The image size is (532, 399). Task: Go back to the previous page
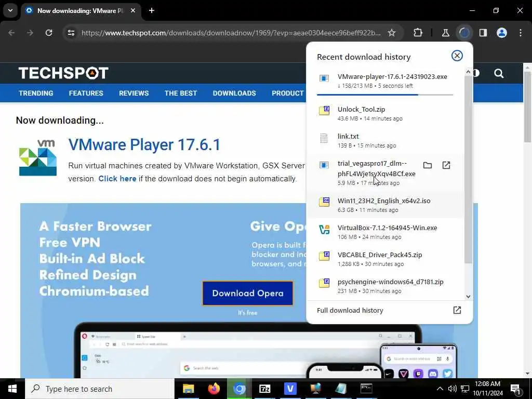coord(11,33)
